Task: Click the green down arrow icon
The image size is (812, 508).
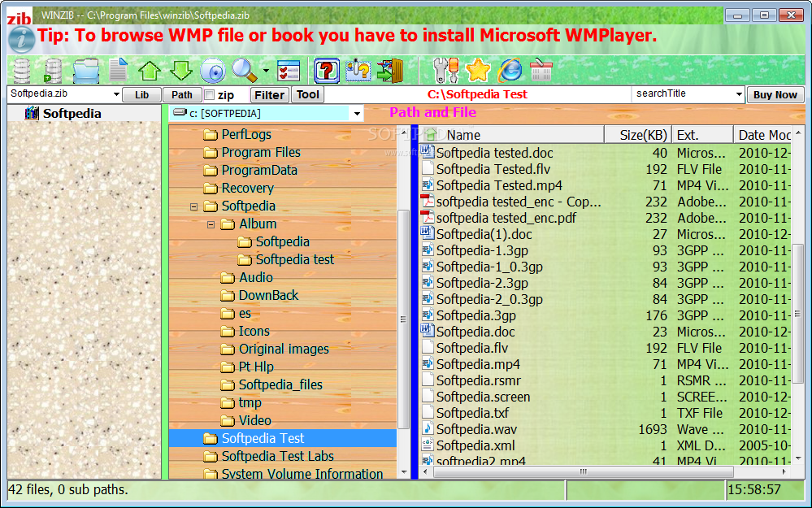Action: click(x=181, y=71)
